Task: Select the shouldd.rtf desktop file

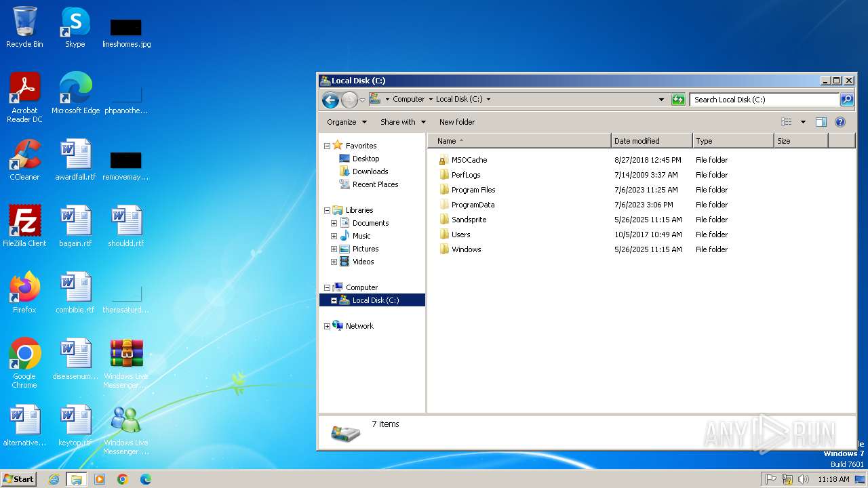Action: click(x=126, y=226)
